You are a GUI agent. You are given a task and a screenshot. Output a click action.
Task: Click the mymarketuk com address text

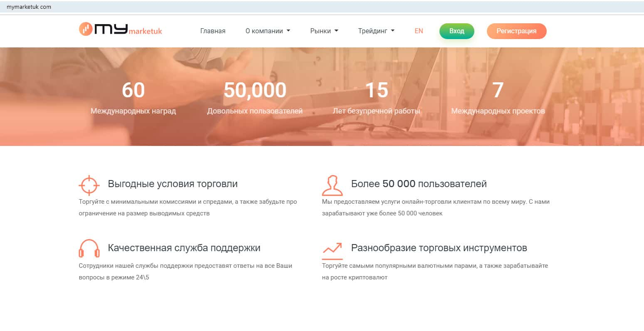29,7
